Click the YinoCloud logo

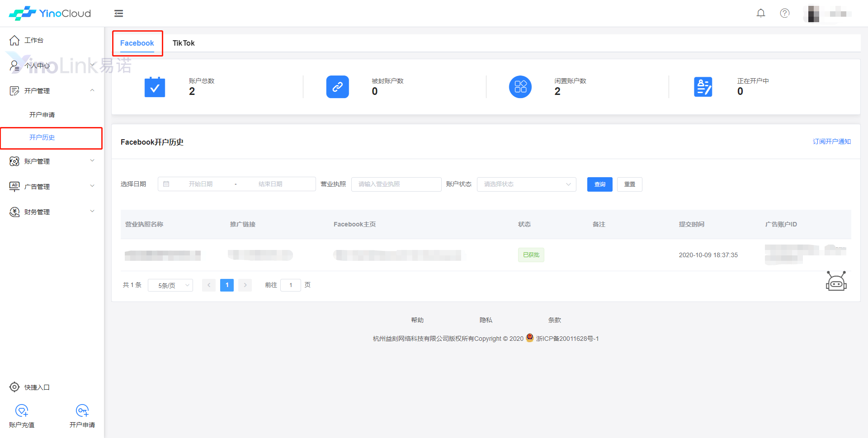coord(50,13)
